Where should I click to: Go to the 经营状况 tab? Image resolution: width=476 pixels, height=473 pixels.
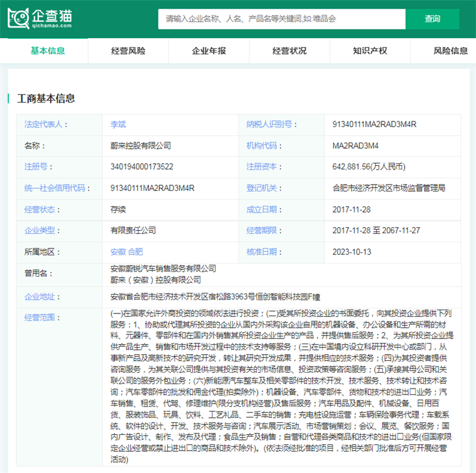pyautogui.click(x=289, y=51)
